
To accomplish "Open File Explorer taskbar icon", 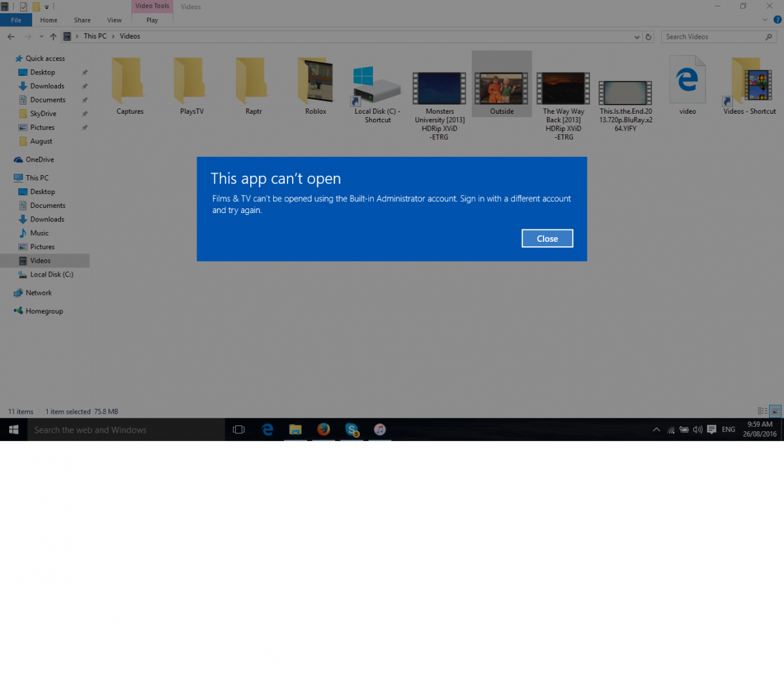I will coord(295,429).
